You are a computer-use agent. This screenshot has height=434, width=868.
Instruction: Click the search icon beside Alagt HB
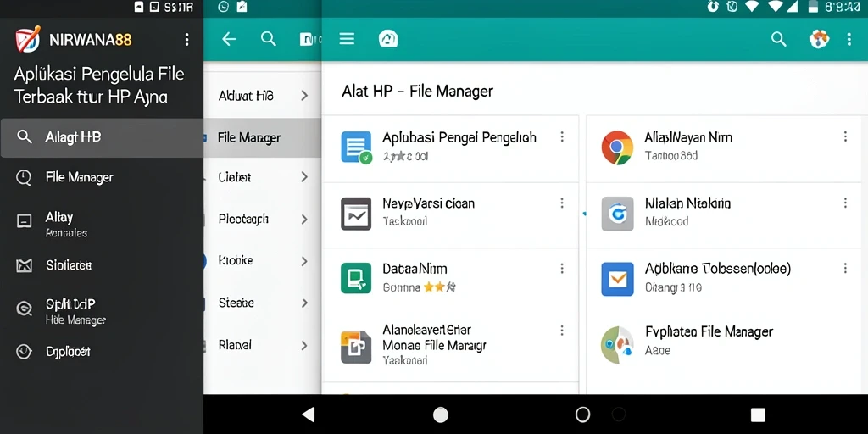25,136
